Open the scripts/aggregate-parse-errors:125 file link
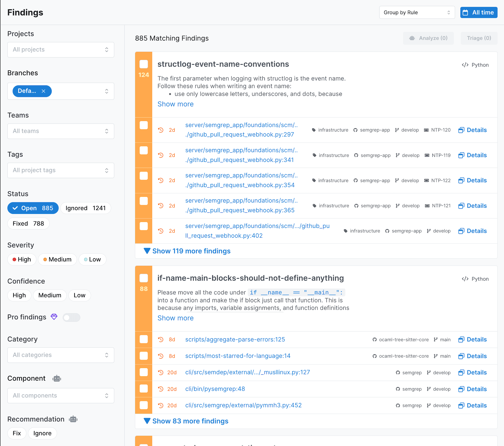This screenshot has width=504, height=446. pos(235,339)
